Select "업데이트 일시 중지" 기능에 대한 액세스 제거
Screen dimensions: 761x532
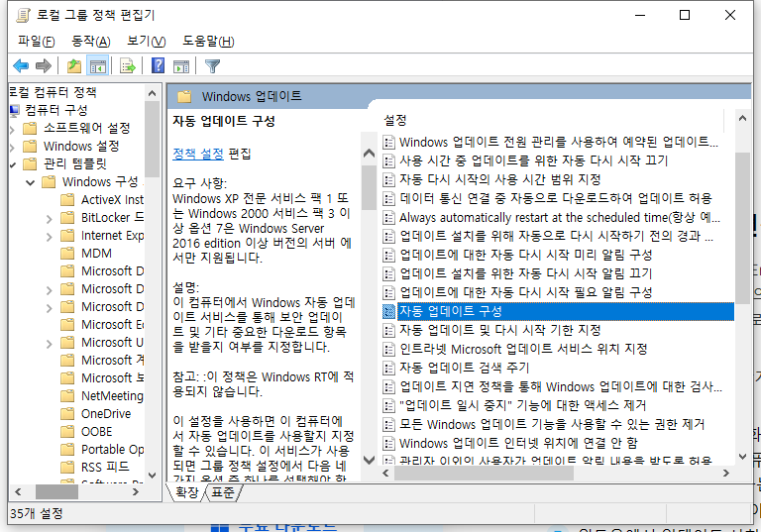pos(523,405)
